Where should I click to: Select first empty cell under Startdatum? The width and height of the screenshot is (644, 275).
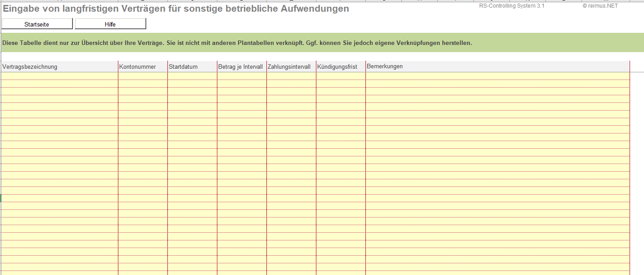pyautogui.click(x=192, y=76)
